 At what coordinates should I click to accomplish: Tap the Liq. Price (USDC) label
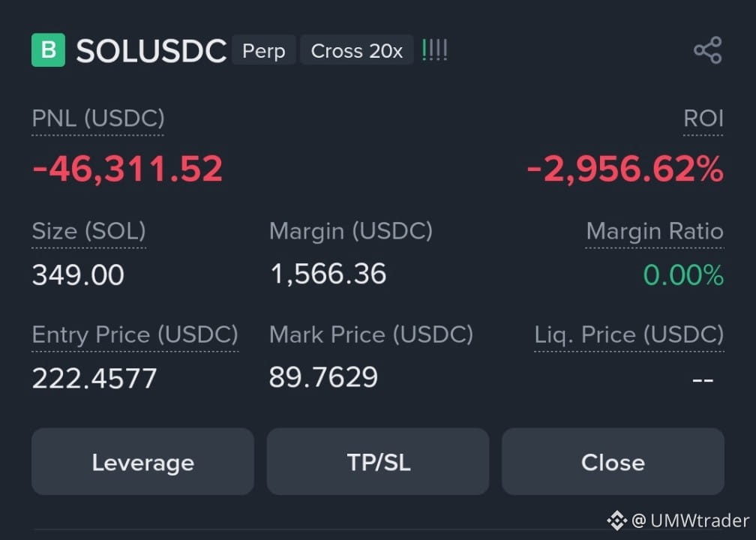tap(629, 334)
